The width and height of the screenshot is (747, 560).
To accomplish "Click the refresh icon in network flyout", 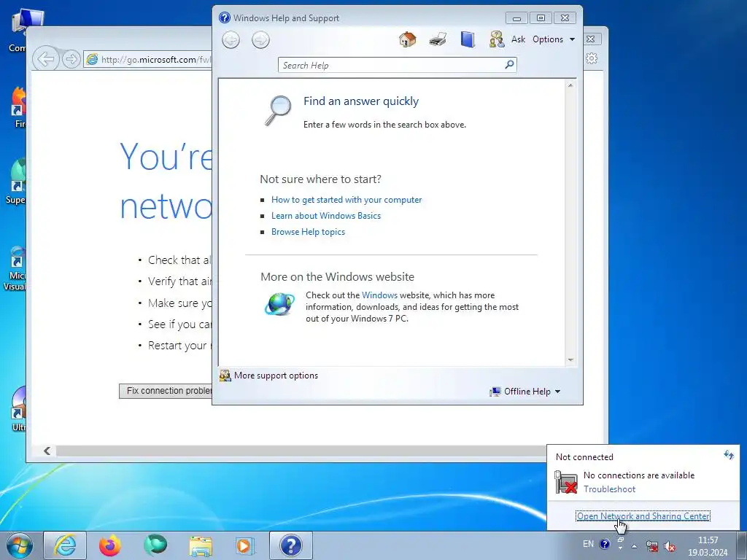I will click(729, 455).
